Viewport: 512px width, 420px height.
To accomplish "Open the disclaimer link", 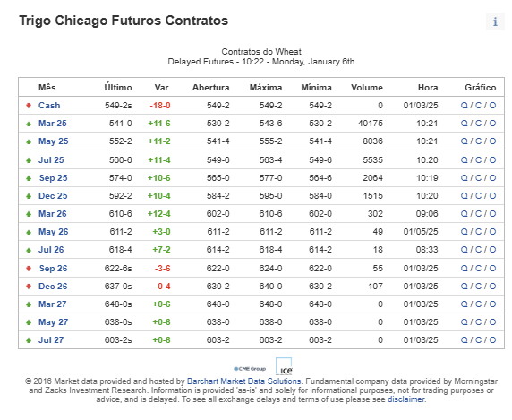I will tap(406, 399).
